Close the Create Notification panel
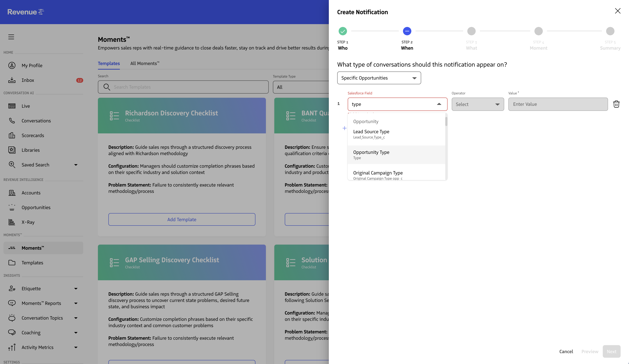Image resolution: width=629 pixels, height=364 pixels. pyautogui.click(x=617, y=11)
